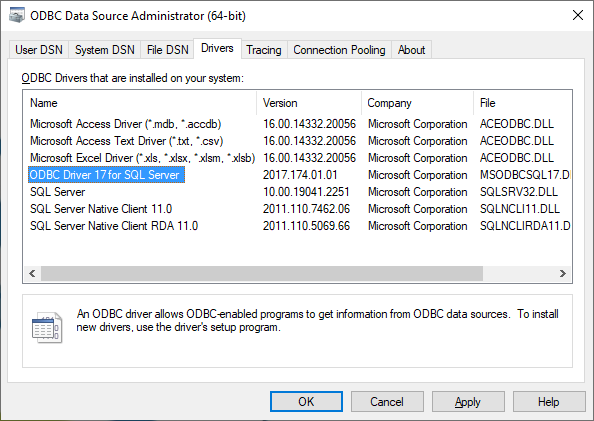Click the Company column header

pyautogui.click(x=417, y=103)
